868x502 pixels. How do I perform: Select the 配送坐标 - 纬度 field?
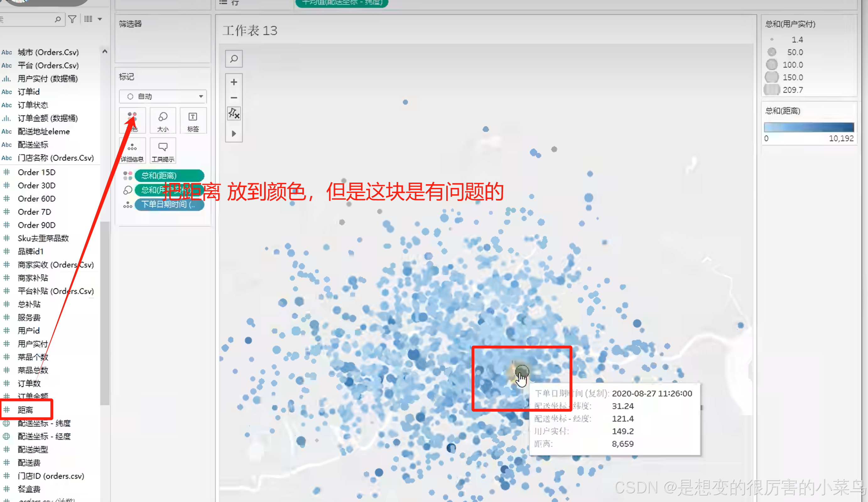click(44, 423)
